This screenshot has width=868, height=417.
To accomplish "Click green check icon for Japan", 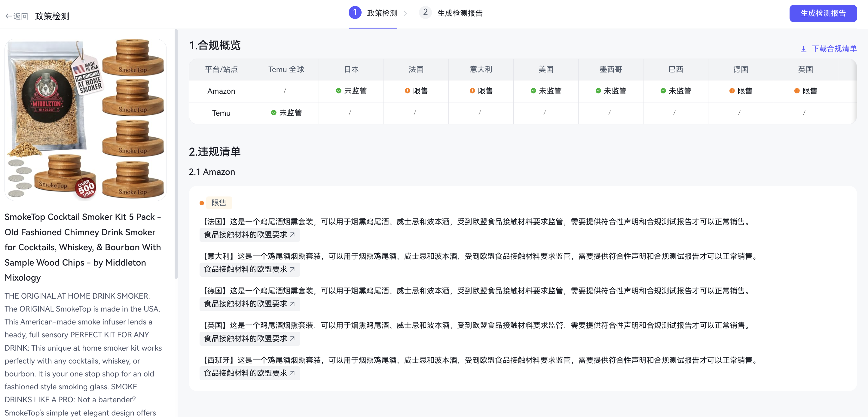I will point(338,91).
